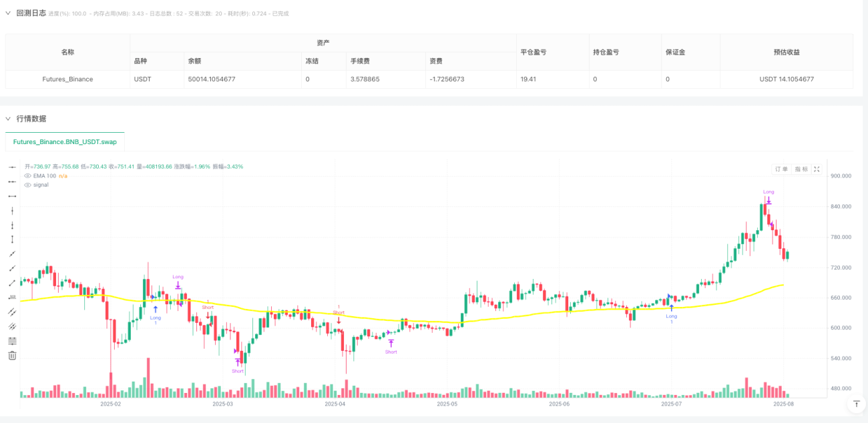The width and height of the screenshot is (868, 423).
Task: Delete all drawings with trash icon
Action: (11, 355)
